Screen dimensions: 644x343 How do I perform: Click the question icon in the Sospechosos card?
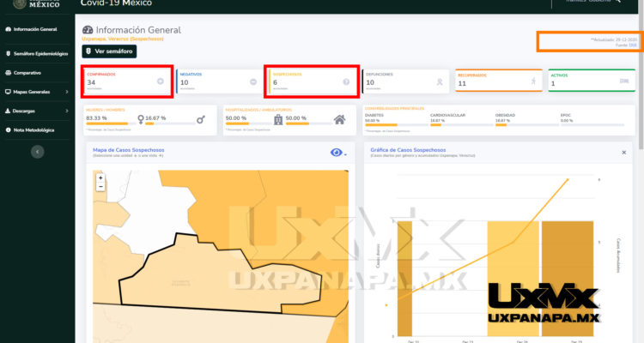346,82
